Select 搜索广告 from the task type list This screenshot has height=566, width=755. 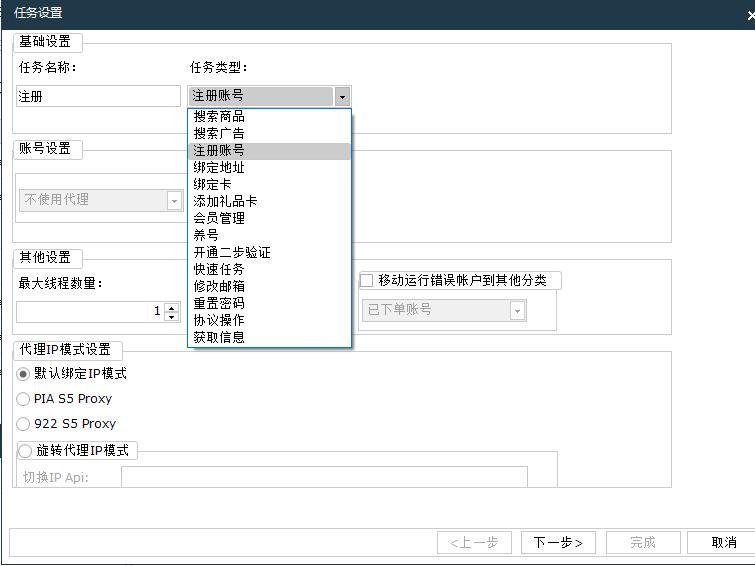[269, 133]
